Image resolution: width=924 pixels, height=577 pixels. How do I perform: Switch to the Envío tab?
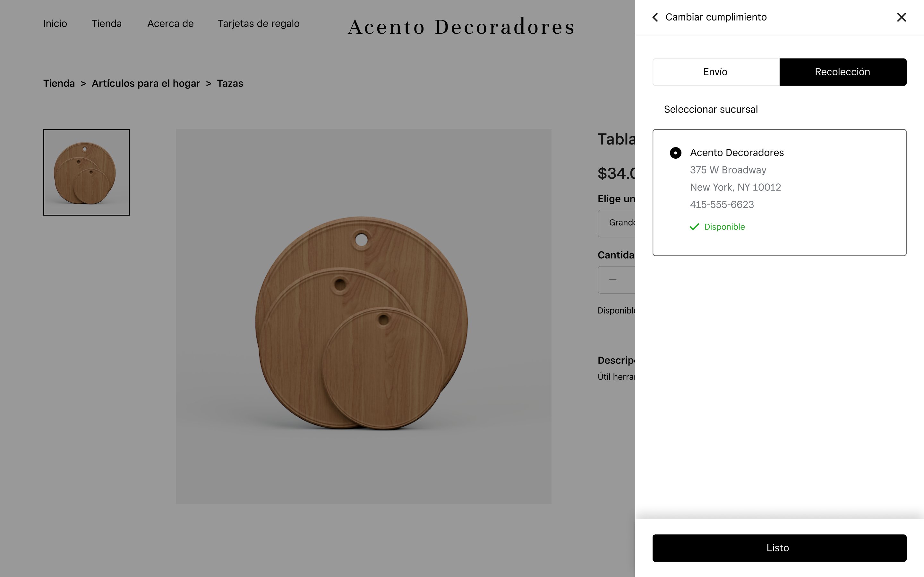[715, 72]
